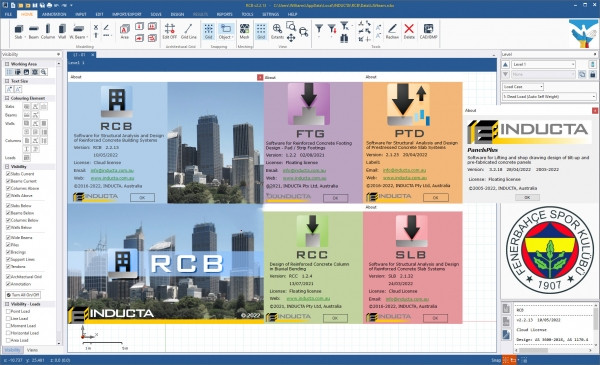This screenshot has height=365, width=600.
Task: Toggle Beams Current visibility checkbox
Action: point(8,181)
